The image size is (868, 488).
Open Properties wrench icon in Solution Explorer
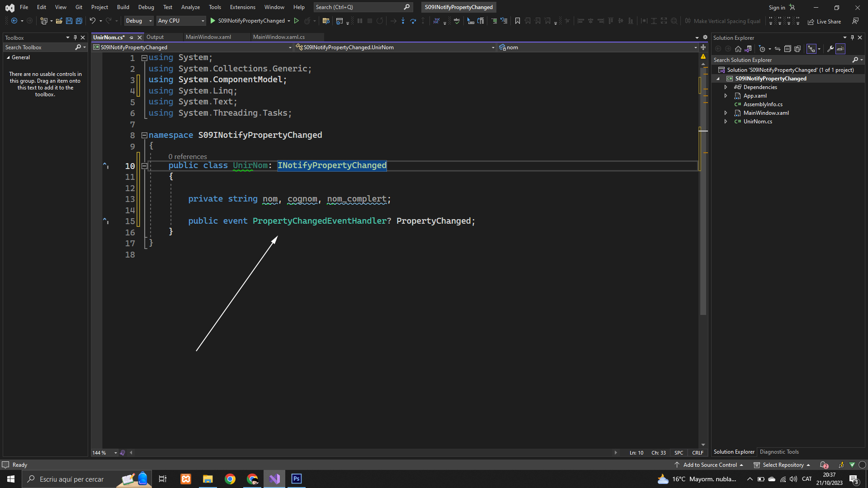(x=830, y=49)
